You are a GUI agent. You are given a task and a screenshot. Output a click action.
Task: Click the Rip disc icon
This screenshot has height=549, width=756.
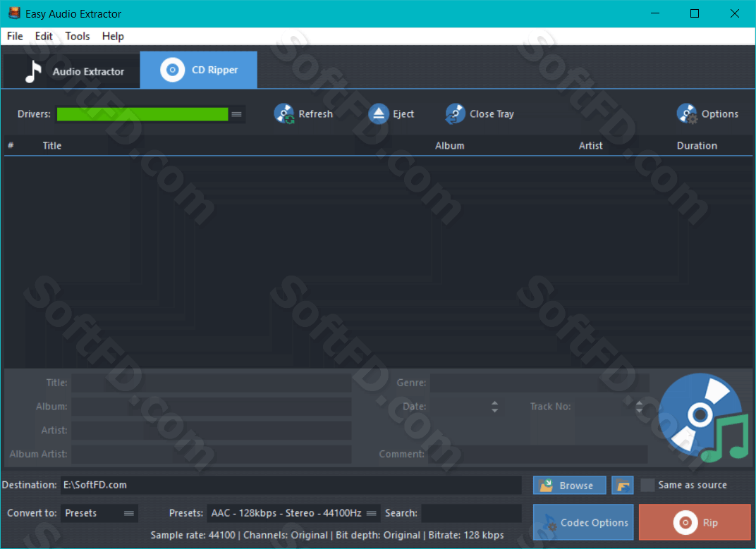coord(685,522)
